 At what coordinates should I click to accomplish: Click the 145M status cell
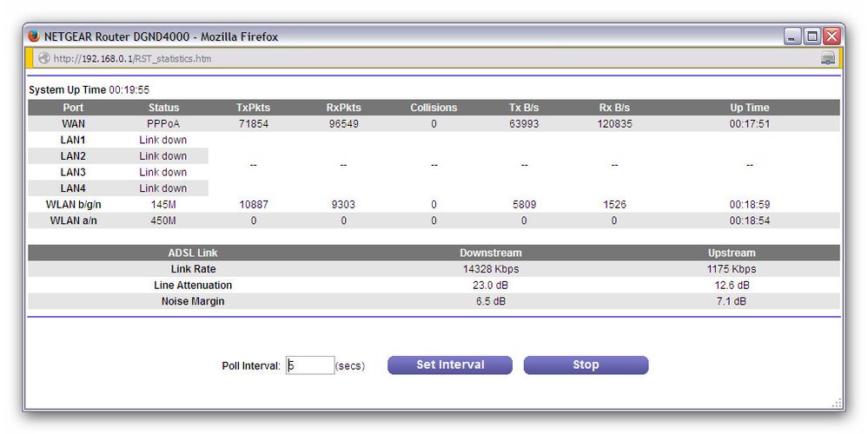pyautogui.click(x=163, y=205)
